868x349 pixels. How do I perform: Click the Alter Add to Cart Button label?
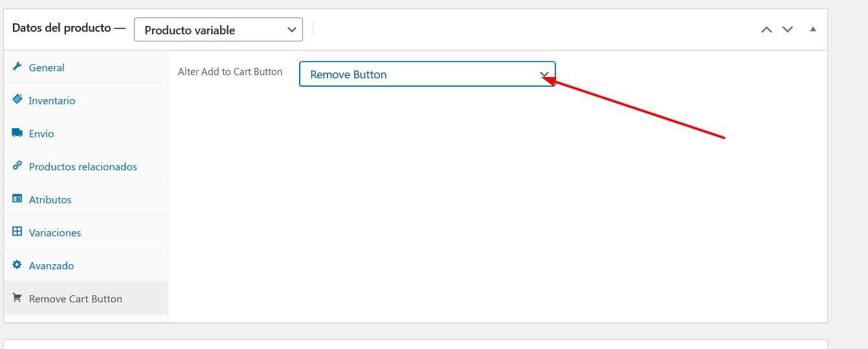point(230,72)
